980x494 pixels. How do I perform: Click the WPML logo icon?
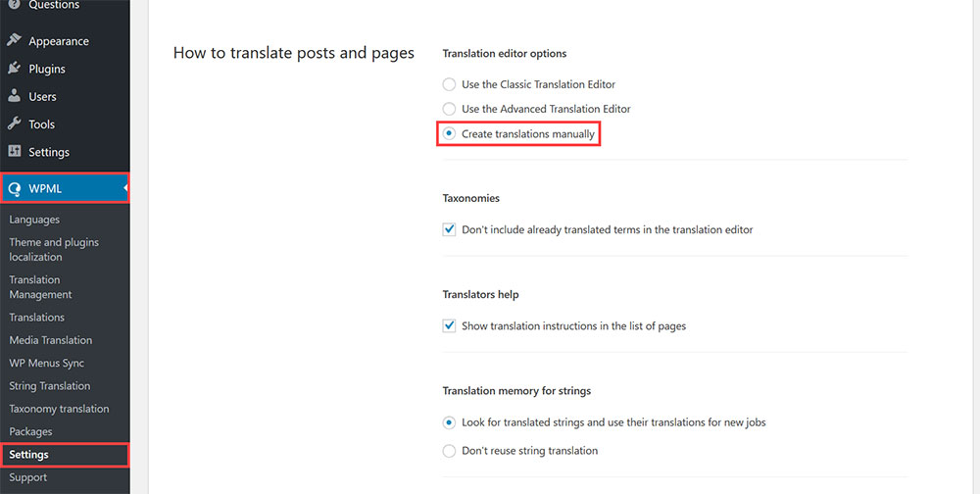[x=14, y=188]
